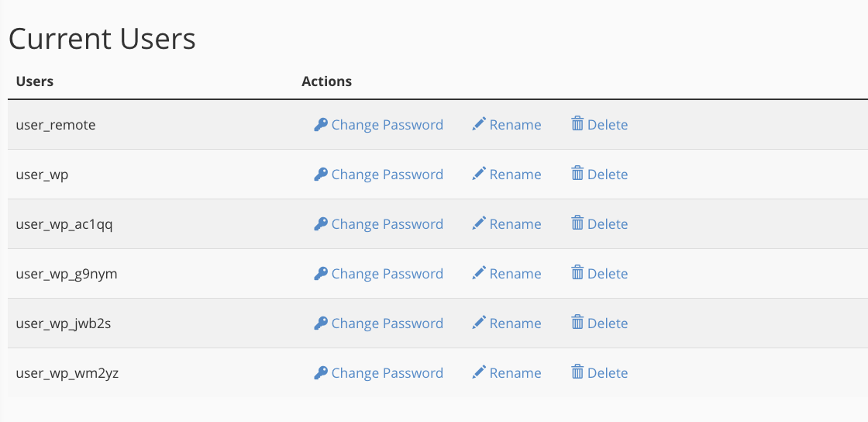Image resolution: width=868 pixels, height=422 pixels.
Task: Rename the user_wp_wm2yz user
Action: pos(515,373)
